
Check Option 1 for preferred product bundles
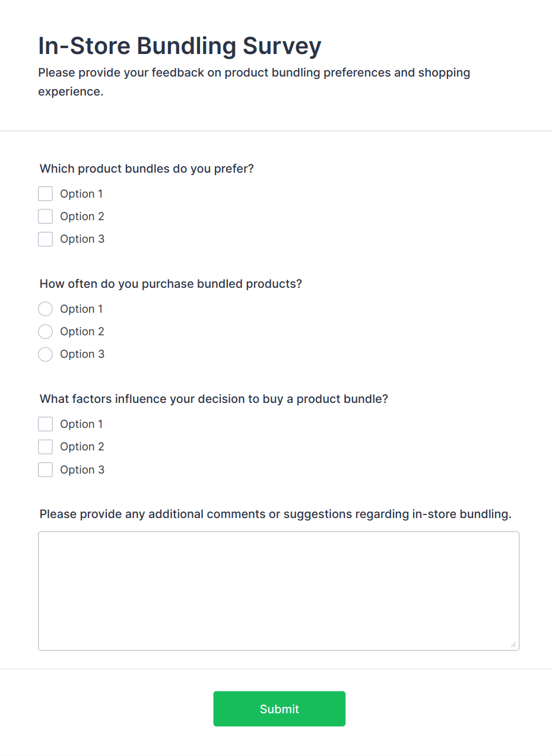tap(45, 194)
